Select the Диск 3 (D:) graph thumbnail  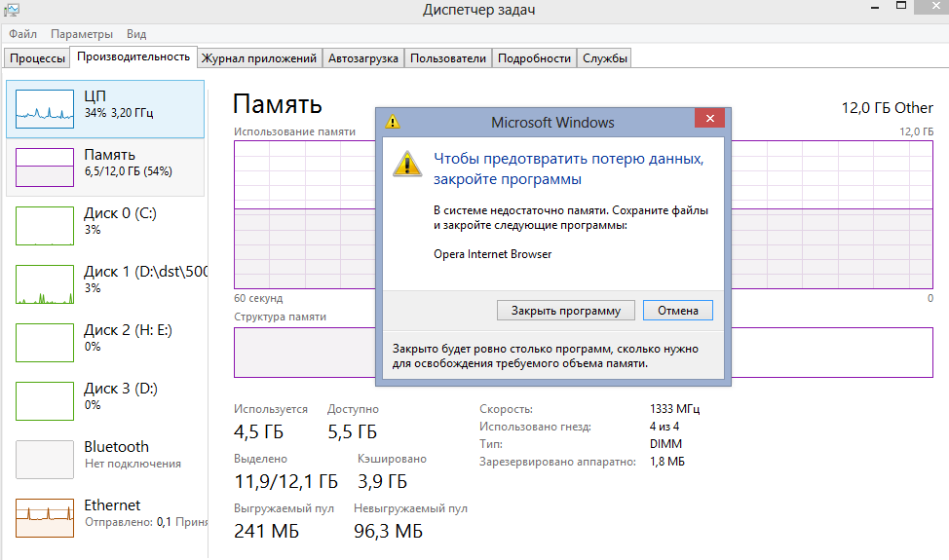click(x=45, y=401)
